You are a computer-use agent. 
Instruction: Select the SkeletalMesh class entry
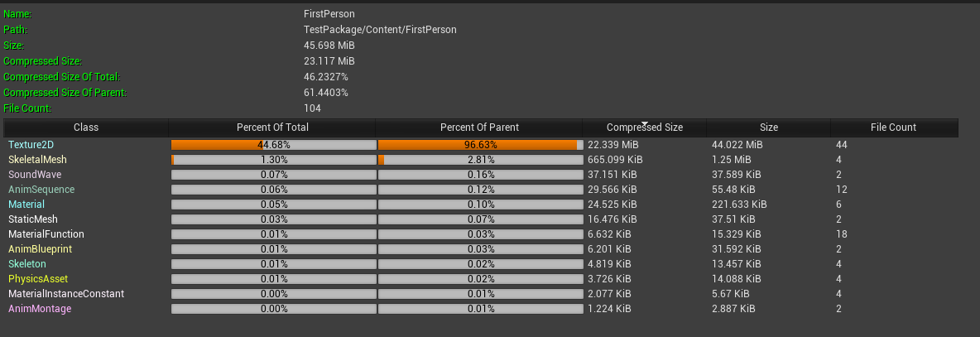[x=37, y=160]
